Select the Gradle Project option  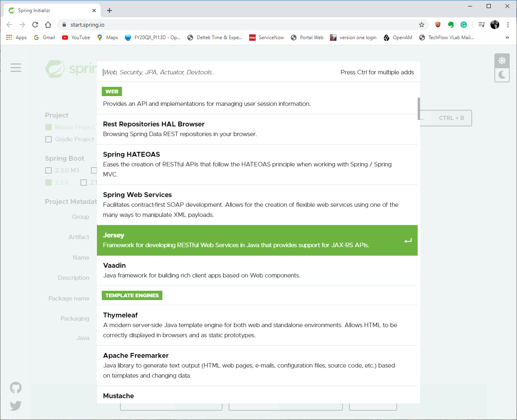[x=69, y=139]
